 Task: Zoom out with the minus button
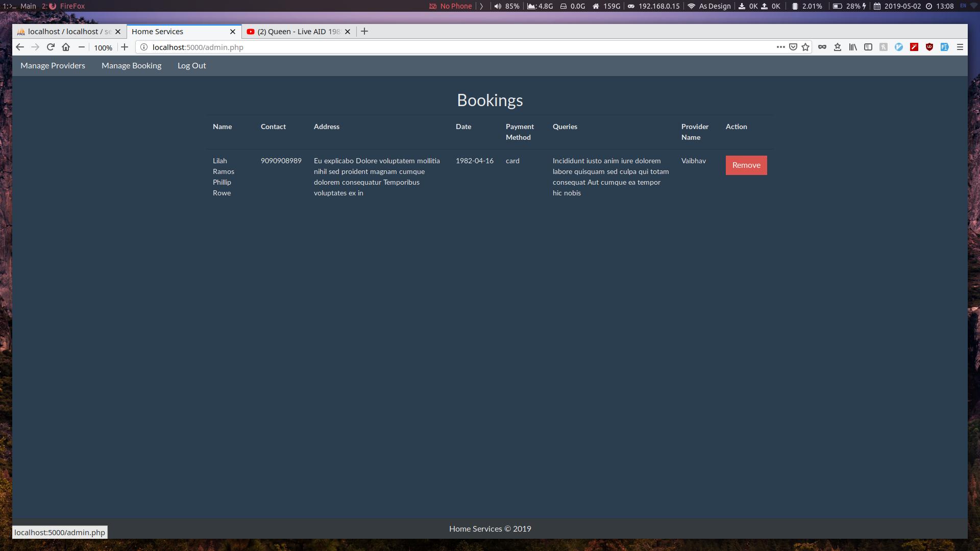point(81,47)
